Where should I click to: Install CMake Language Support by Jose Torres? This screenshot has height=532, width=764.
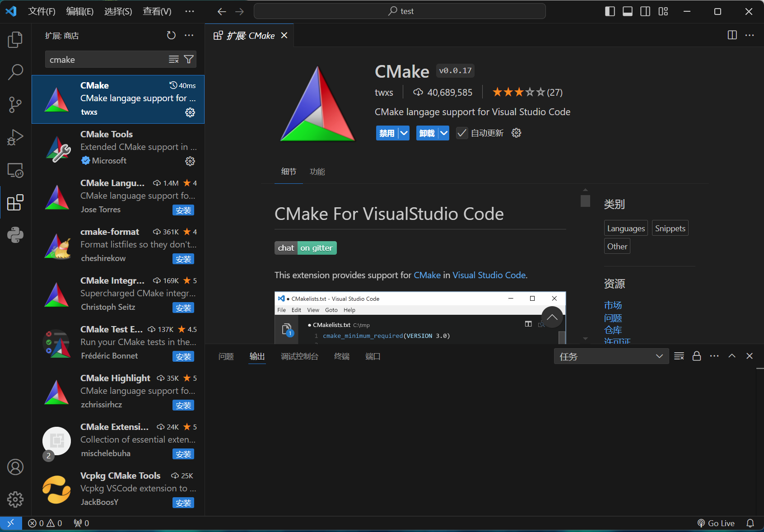tap(183, 210)
